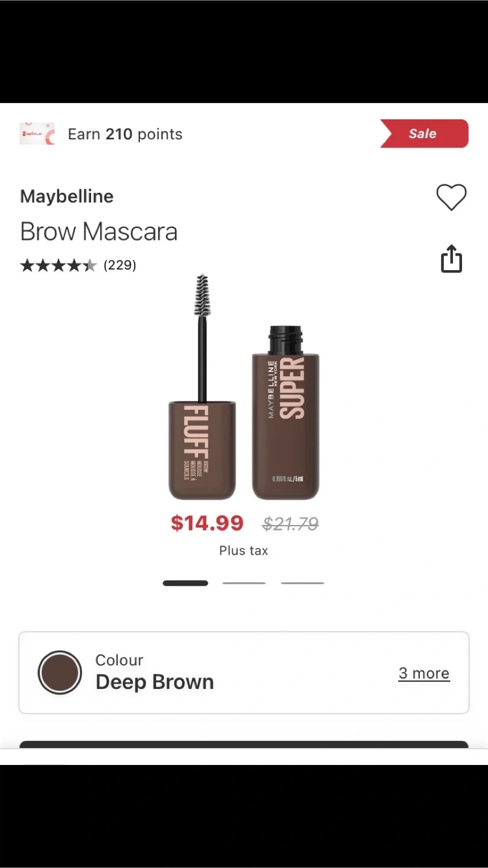Tap the Plus tax note
The height and width of the screenshot is (868, 488).
(244, 550)
